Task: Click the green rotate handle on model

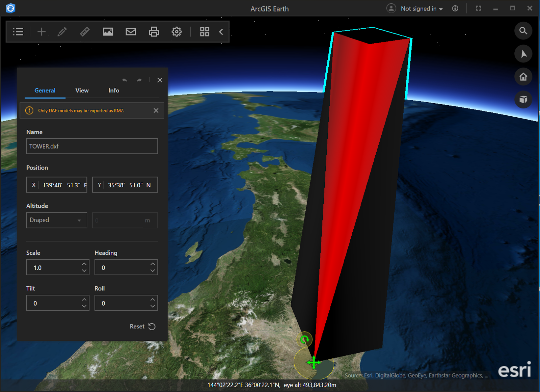Action: 305,339
